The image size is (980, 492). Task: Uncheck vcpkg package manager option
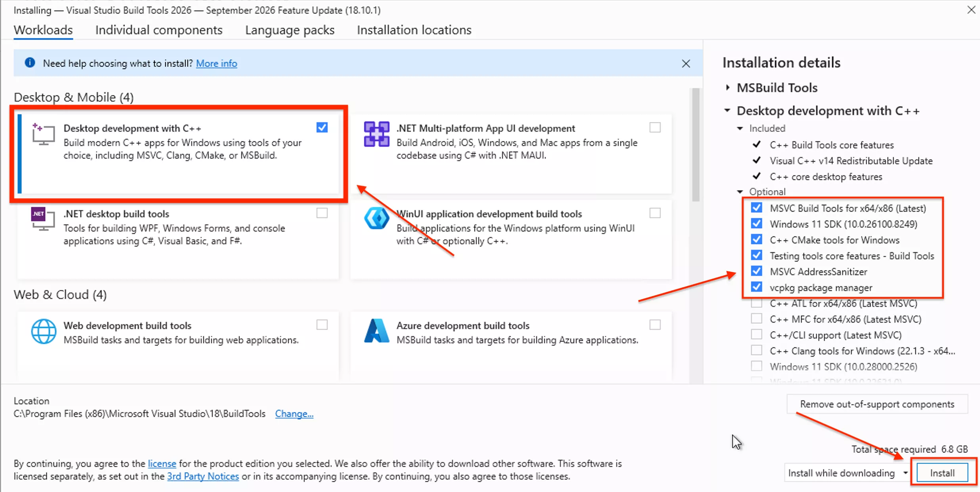[757, 287]
